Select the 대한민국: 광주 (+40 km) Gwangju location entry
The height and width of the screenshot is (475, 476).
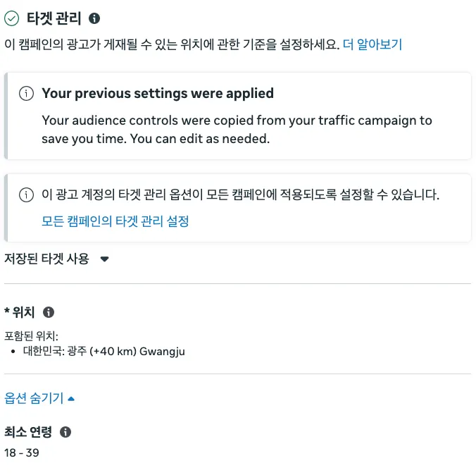(104, 351)
